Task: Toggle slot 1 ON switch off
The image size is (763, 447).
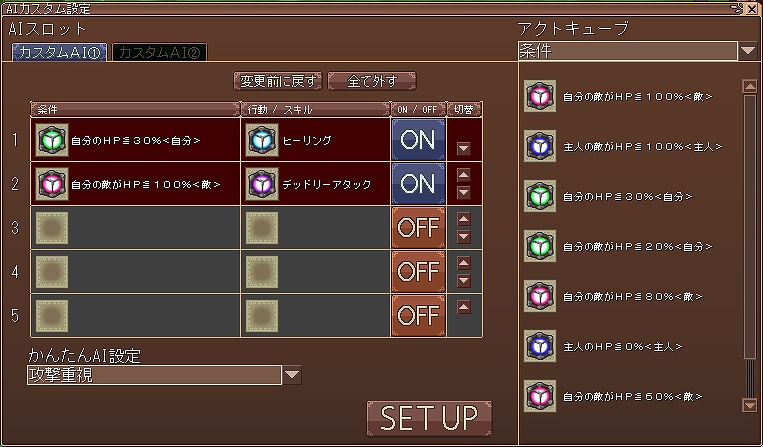Action: coord(417,140)
